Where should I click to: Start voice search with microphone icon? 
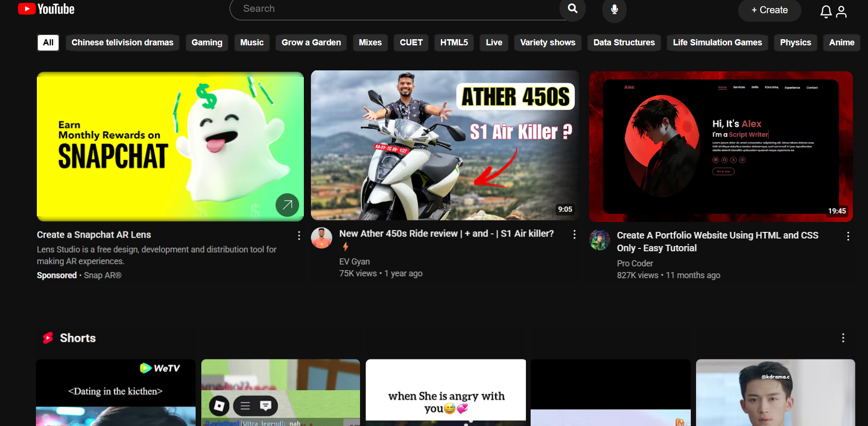614,9
